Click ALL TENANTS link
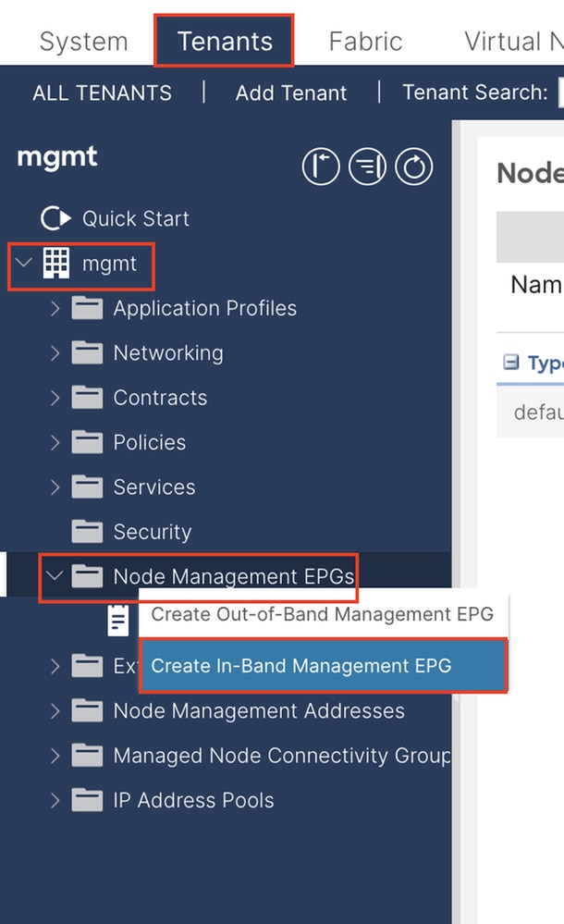Screen dimensions: 564x924 [102, 92]
